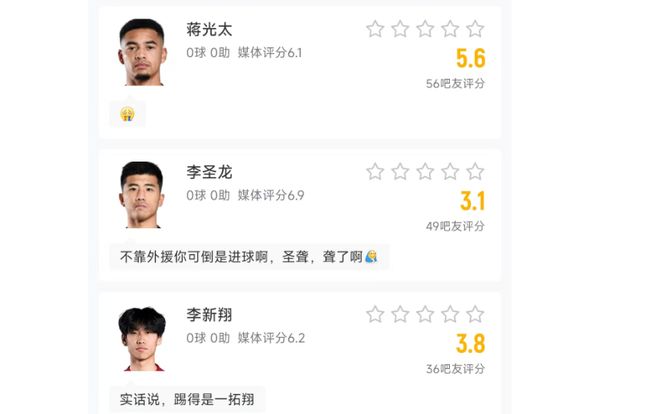
Task: Open the comment starting with 不靠外援
Action: tap(248, 257)
